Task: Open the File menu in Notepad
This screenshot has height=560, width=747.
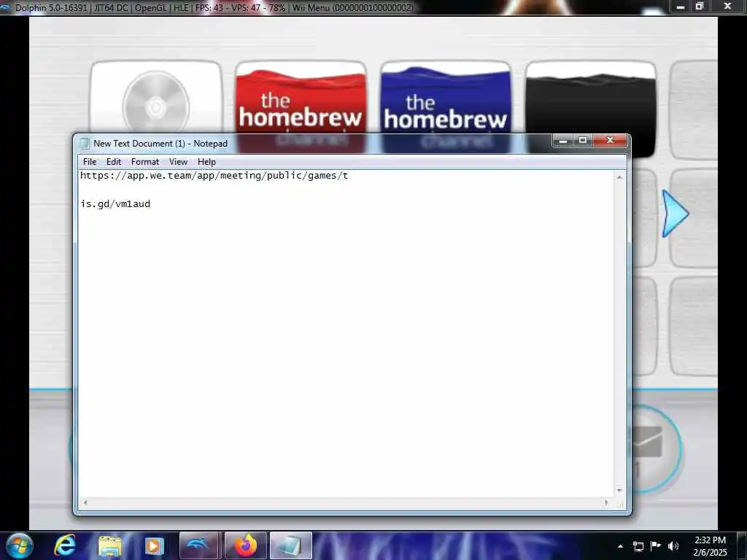Action: [90, 162]
